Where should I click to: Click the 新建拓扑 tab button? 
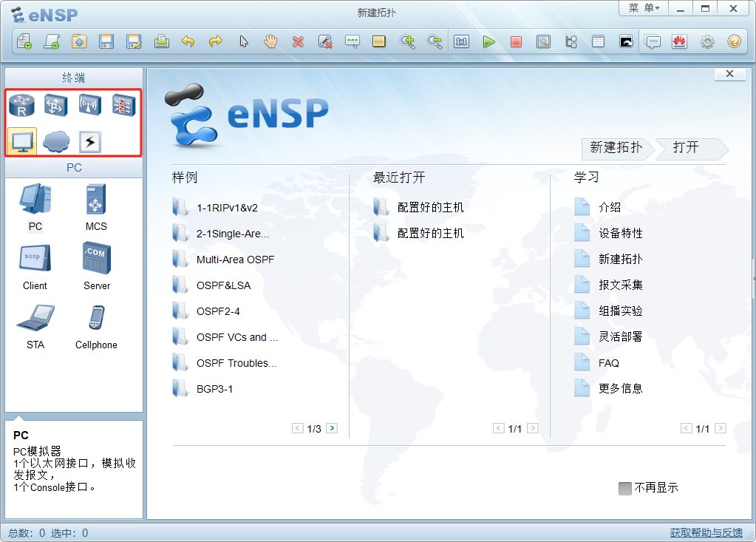616,148
